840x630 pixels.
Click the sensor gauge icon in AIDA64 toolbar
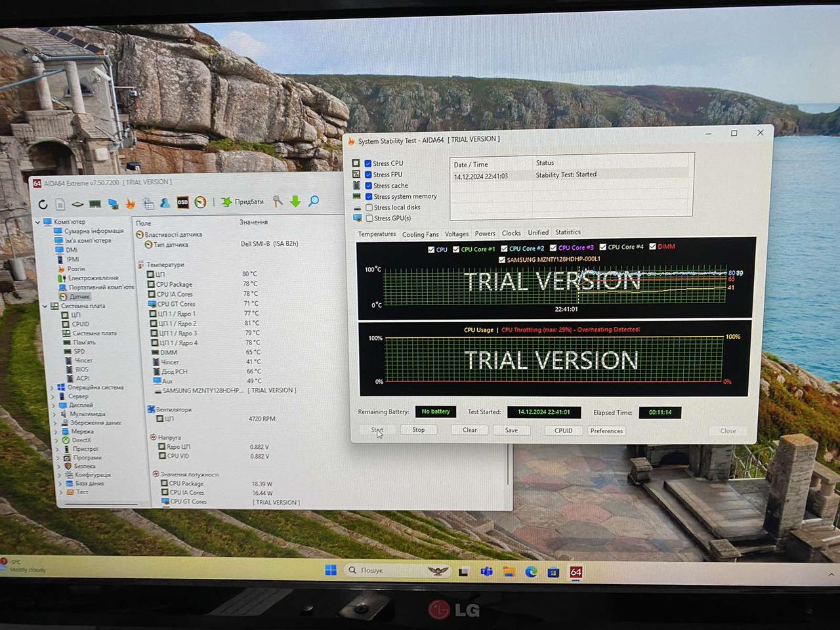(201, 202)
